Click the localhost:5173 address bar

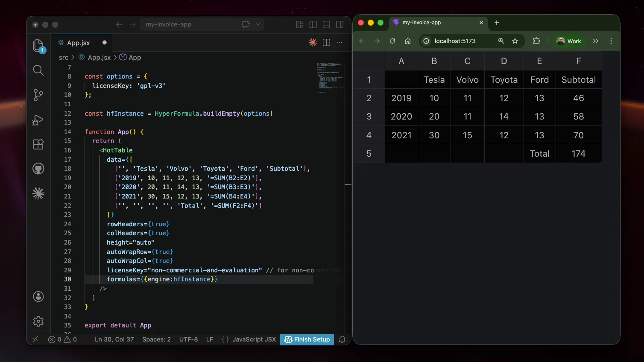pyautogui.click(x=455, y=41)
